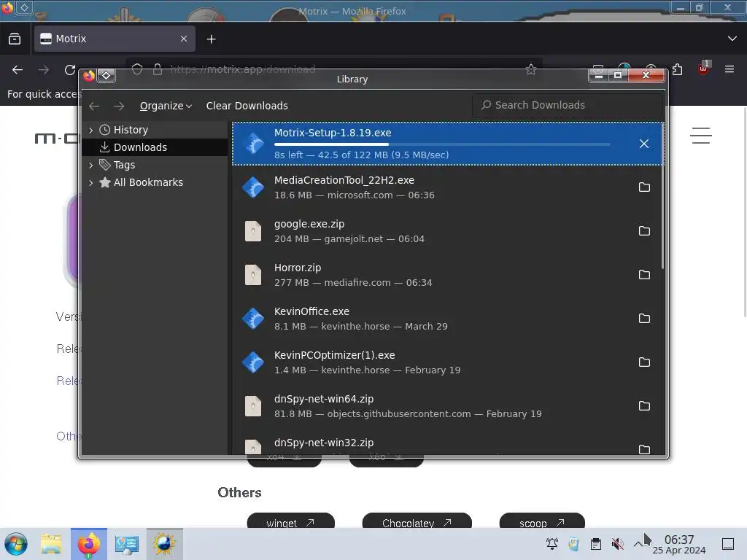Select Downloads in the Library sidebar

[x=140, y=147]
